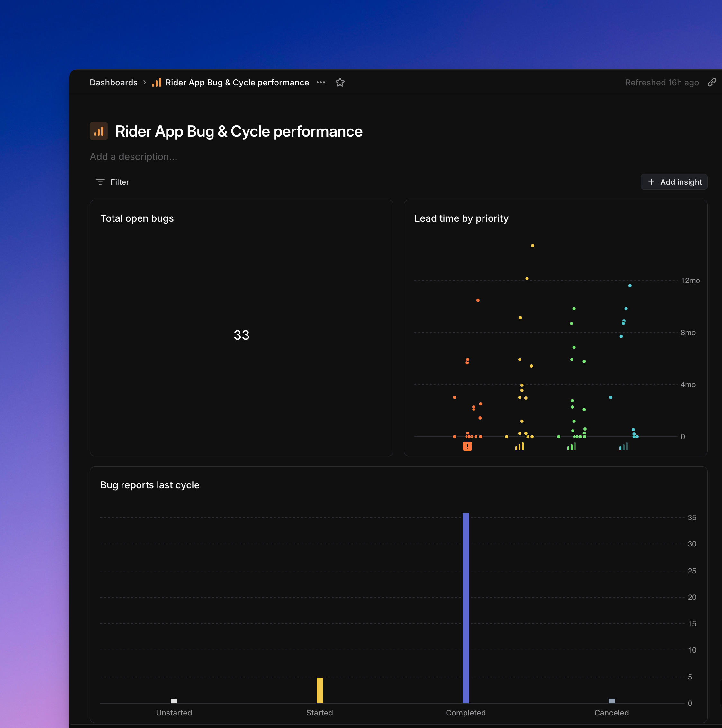Click the filter funnel icon next to Filter
Viewport: 722px width, 728px height.
click(100, 182)
